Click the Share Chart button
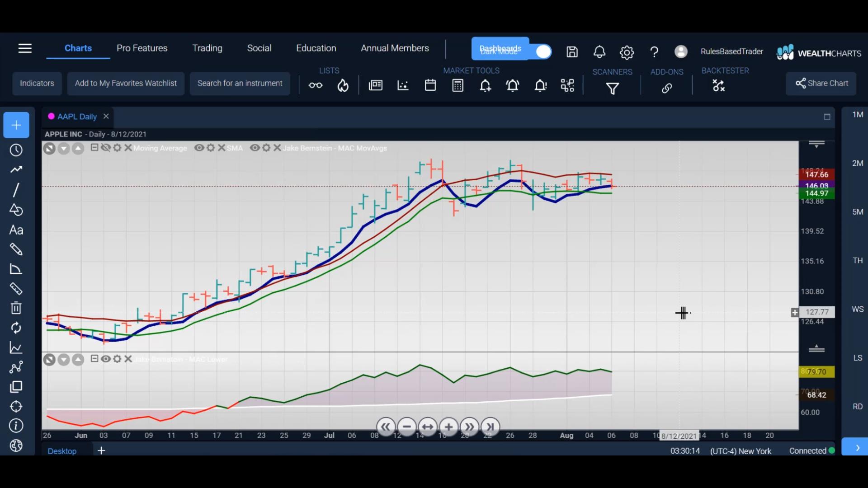Screen dimensions: 868x488 tap(821, 84)
